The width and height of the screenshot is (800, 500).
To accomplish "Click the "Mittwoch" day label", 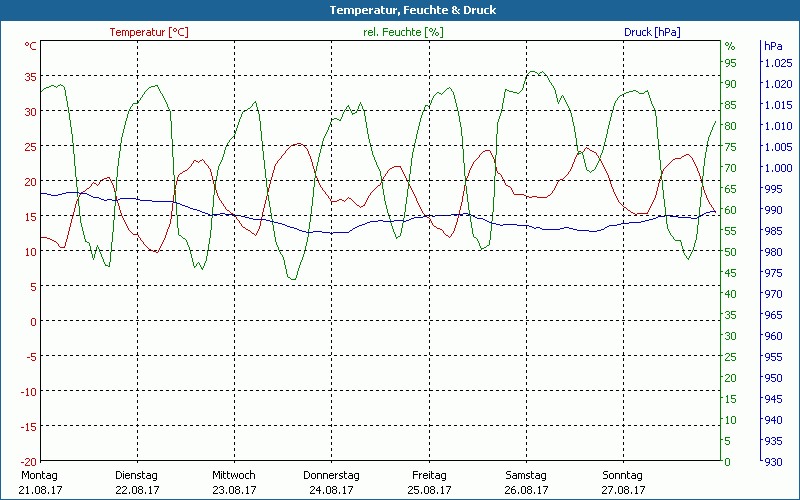I will tap(234, 475).
